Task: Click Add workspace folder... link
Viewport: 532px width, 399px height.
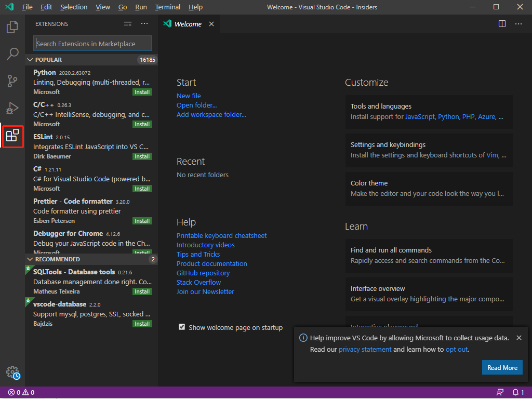Action: pyautogui.click(x=211, y=115)
